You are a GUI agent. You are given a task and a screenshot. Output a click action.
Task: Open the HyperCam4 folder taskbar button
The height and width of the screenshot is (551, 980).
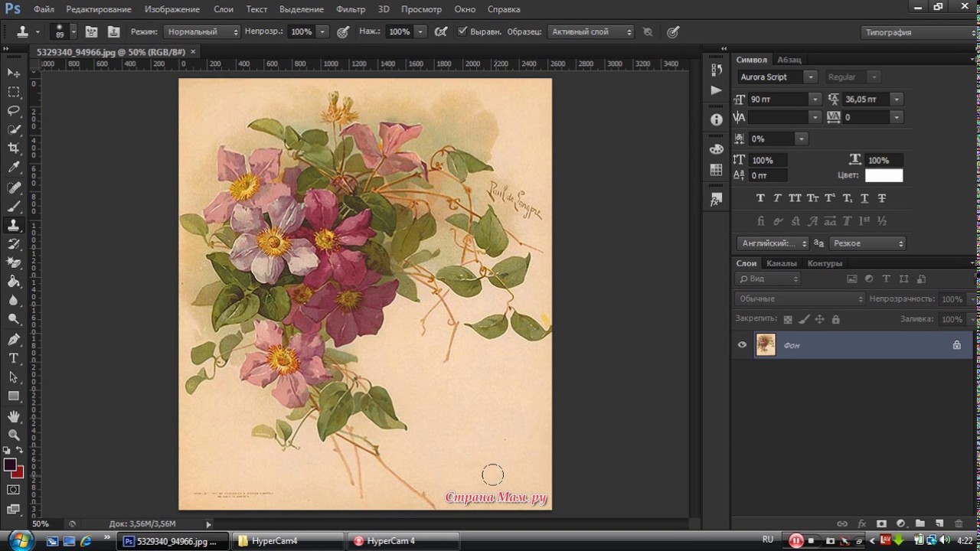click(286, 541)
